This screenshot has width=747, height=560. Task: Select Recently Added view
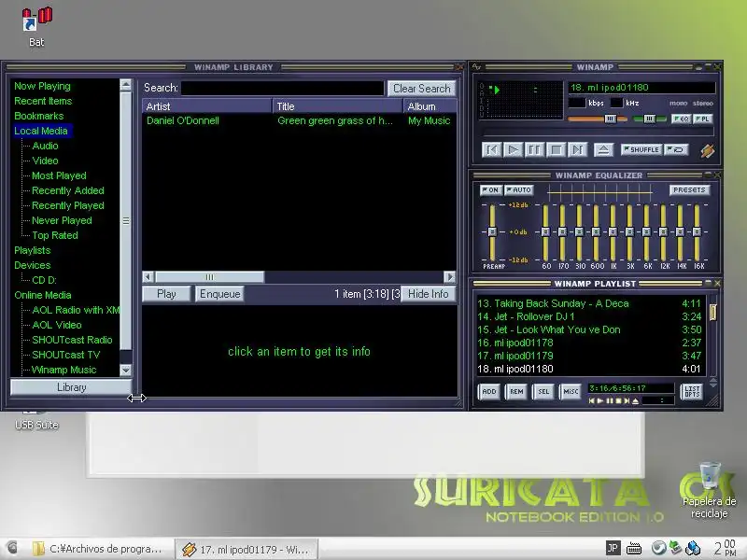click(x=67, y=190)
